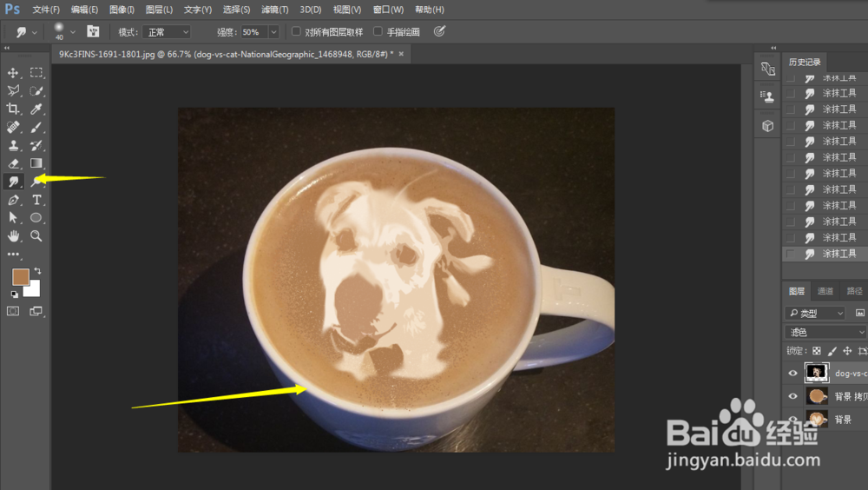The height and width of the screenshot is (490, 868).
Task: Enable 手指绘画 checkbox
Action: point(378,31)
